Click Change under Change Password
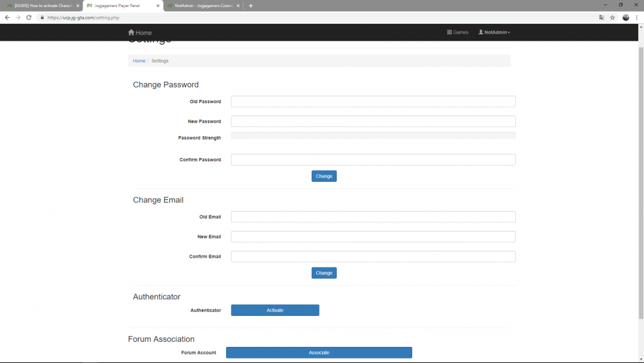This screenshot has height=363, width=644. tap(324, 176)
